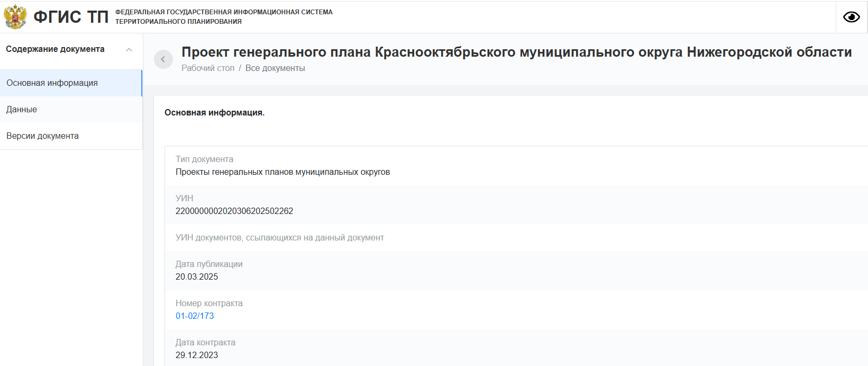Click the contract date 29.12.2023

[x=197, y=355]
